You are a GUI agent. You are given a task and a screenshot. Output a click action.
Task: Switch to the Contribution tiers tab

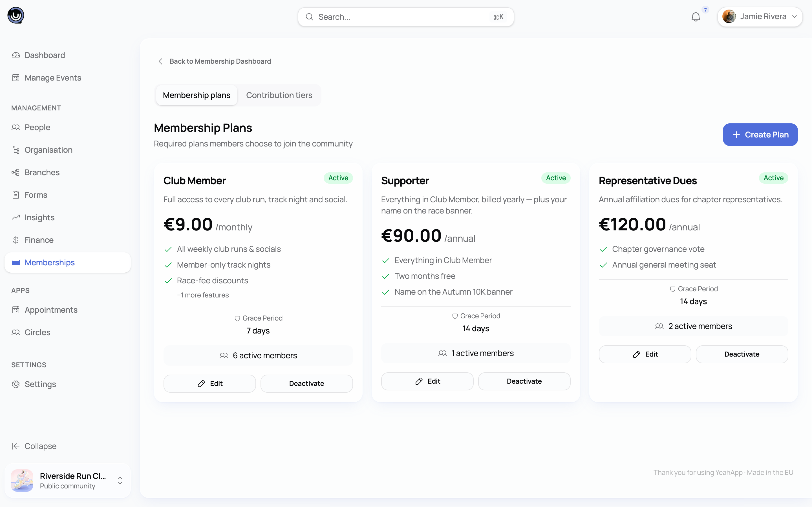pos(279,95)
